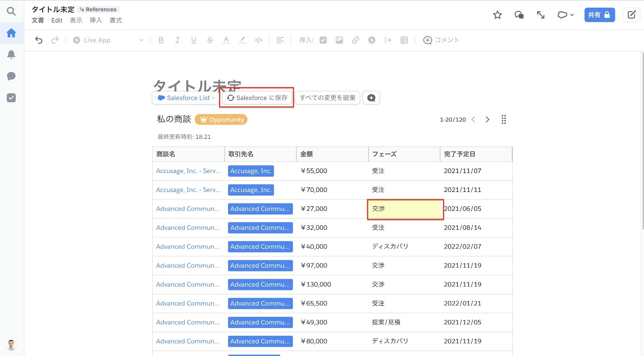This screenshot has height=356, width=644.
Task: Insert a date or row icon
Action: [x=388, y=40]
